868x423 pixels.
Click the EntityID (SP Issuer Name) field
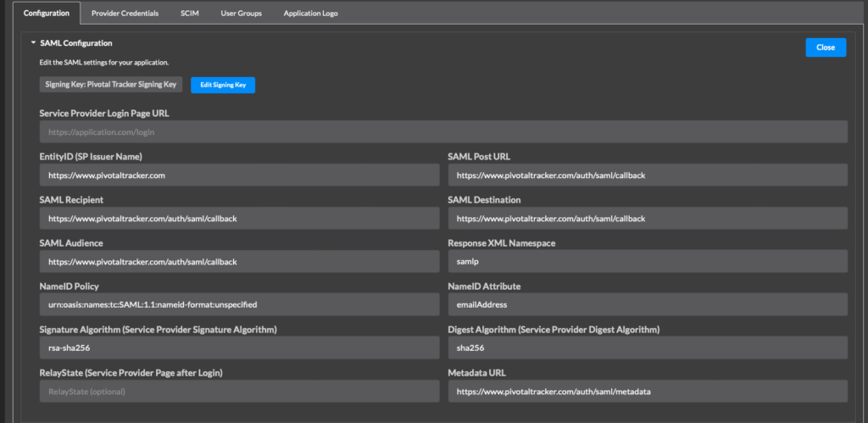(240, 175)
